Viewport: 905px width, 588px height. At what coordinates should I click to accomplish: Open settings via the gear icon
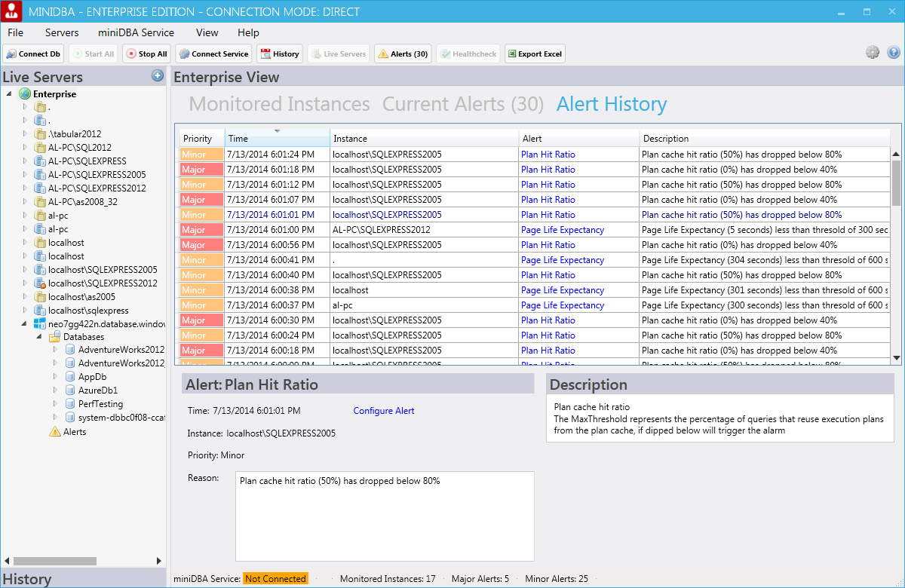click(873, 53)
